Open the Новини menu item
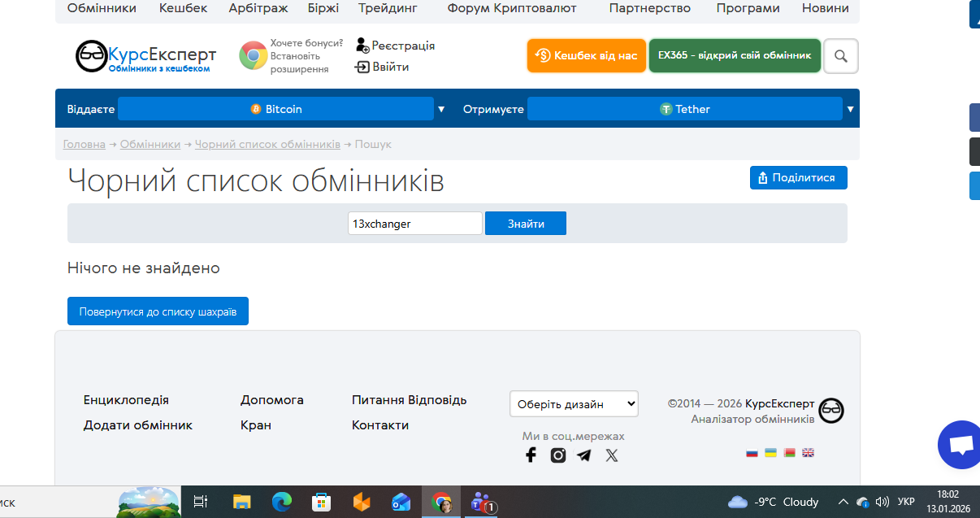This screenshot has height=518, width=980. pyautogui.click(x=826, y=8)
